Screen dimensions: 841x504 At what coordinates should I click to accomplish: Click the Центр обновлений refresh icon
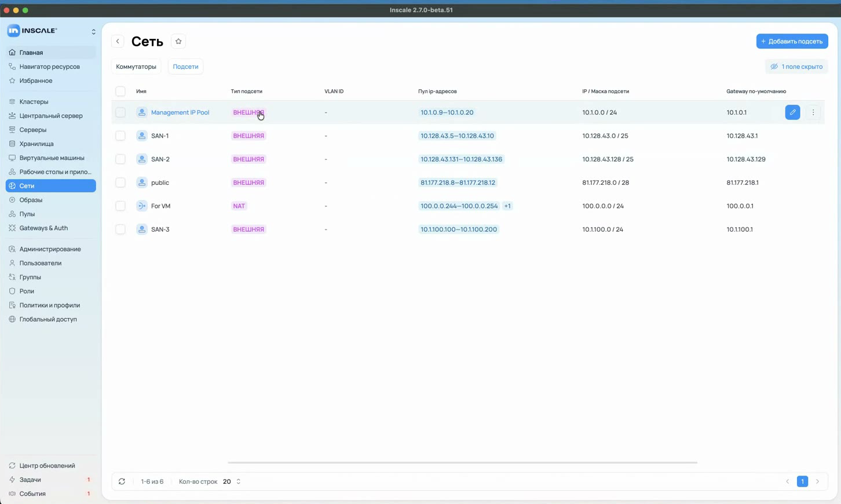pos(12,466)
